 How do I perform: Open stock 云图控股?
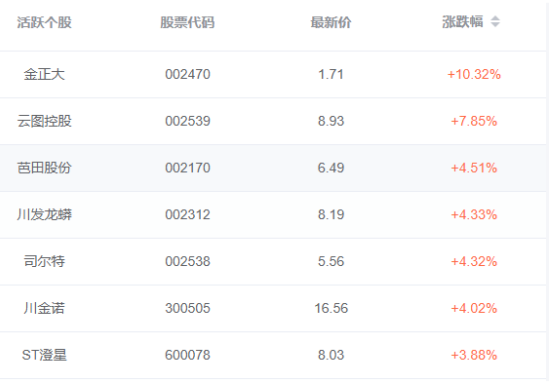click(x=44, y=121)
